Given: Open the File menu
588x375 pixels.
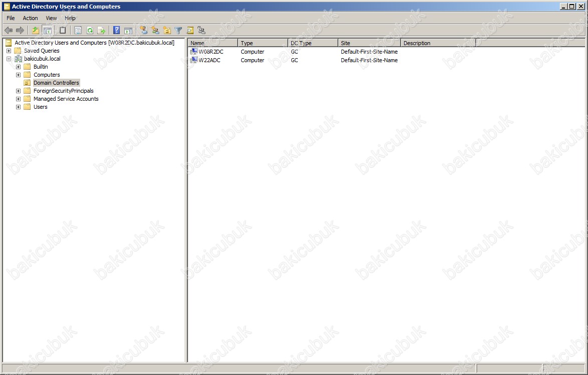Looking at the screenshot, I should (x=11, y=18).
